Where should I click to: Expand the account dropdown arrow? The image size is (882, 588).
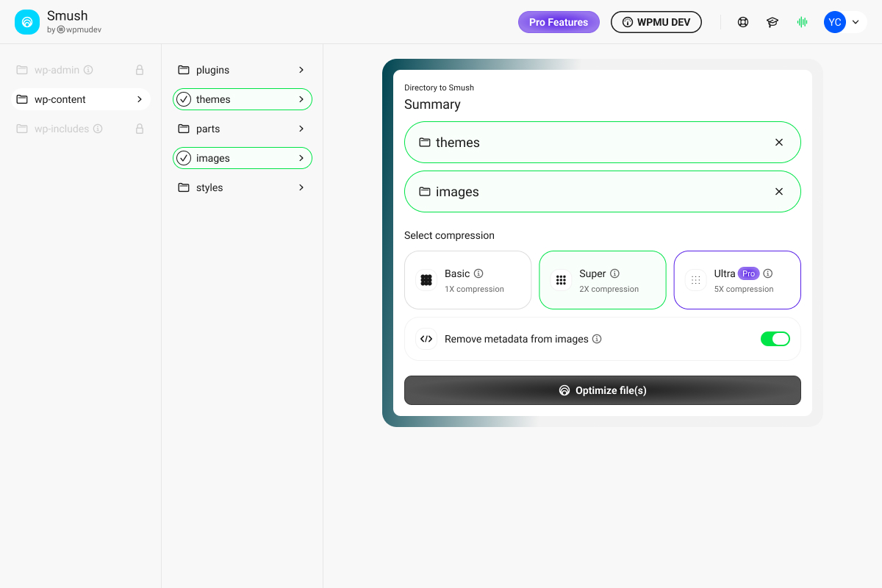pyautogui.click(x=856, y=22)
